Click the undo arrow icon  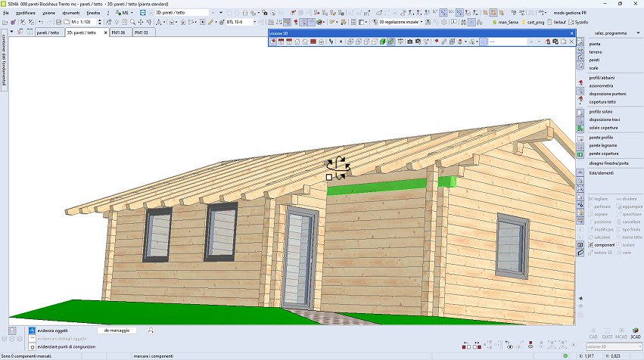40,23
